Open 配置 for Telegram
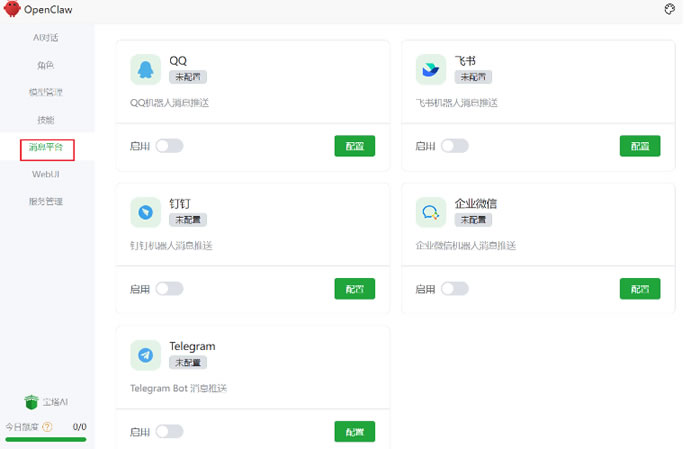 click(x=354, y=432)
